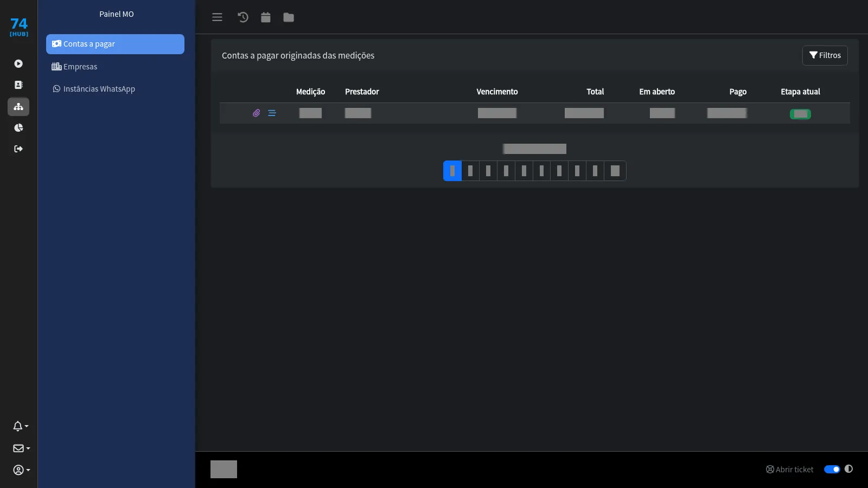868x488 pixels.
Task: Expand the notifications bell dropdown
Action: 21,426
